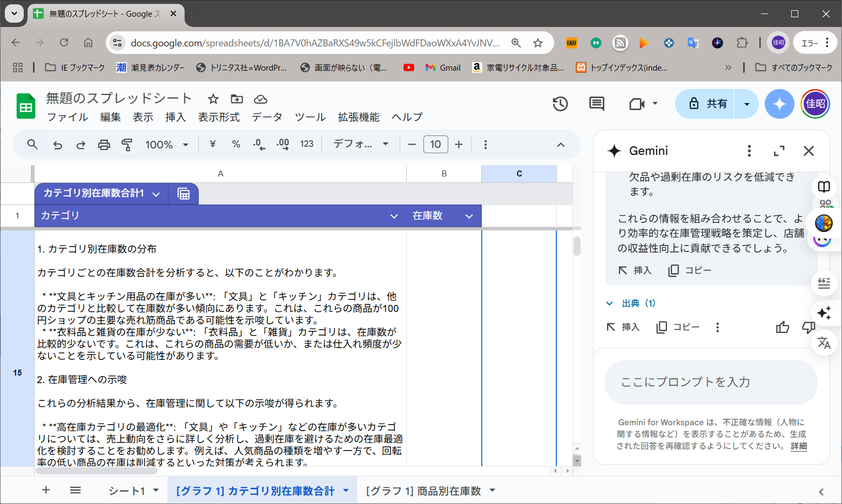Screen dimensions: 842x504
Task: Open version history clock icon
Action: click(560, 104)
